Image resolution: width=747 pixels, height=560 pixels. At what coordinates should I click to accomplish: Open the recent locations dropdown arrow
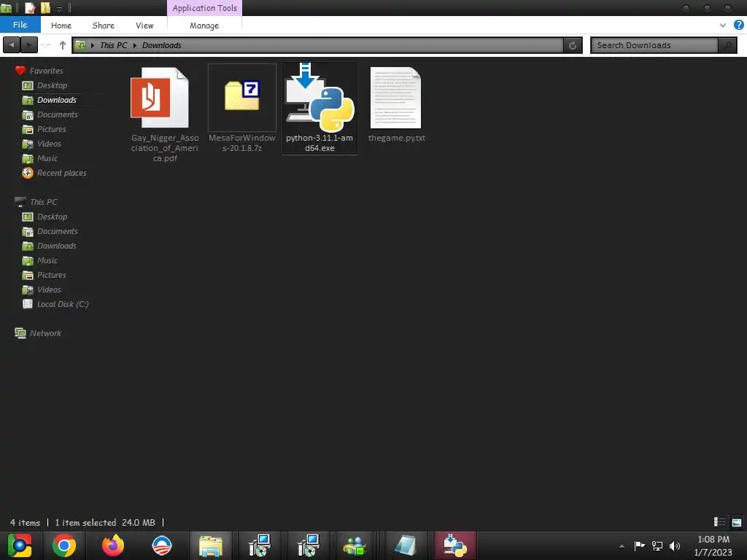click(x=46, y=45)
